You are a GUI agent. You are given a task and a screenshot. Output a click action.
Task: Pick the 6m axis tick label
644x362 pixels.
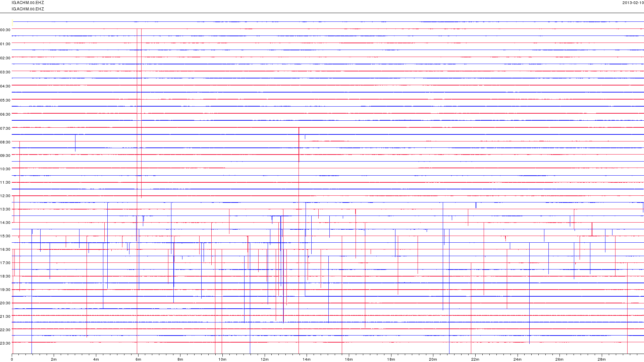[138, 359]
